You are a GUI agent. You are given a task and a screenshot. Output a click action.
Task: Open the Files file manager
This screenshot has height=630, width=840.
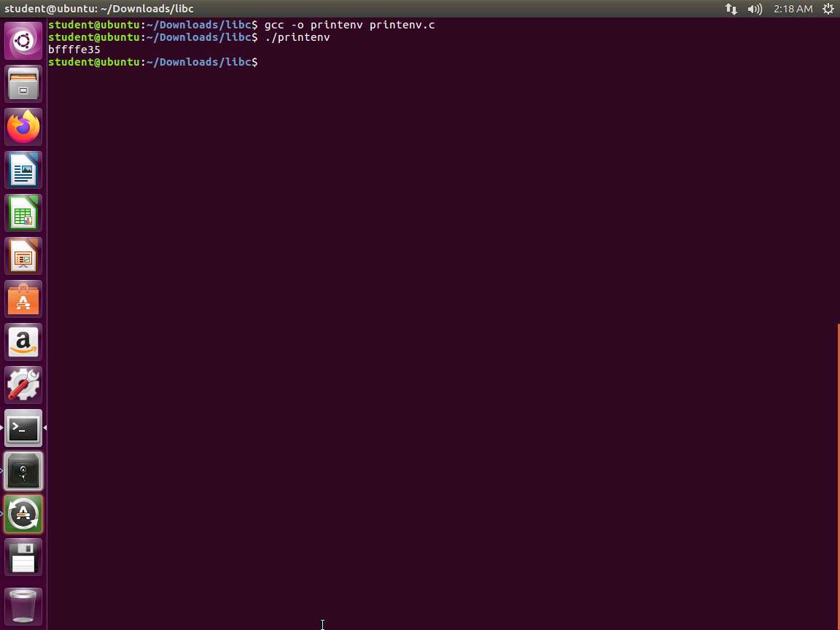(23, 84)
